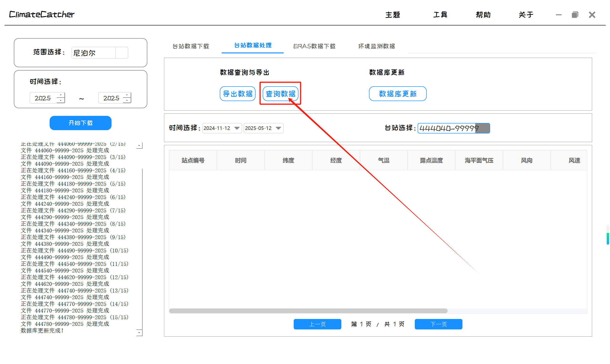Open the 主题 menu
The image size is (610, 364).
392,15
